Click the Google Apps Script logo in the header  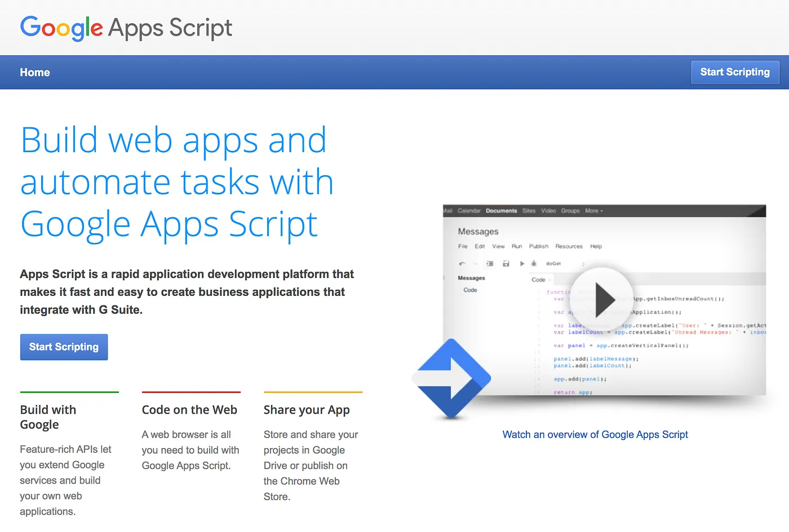click(126, 28)
